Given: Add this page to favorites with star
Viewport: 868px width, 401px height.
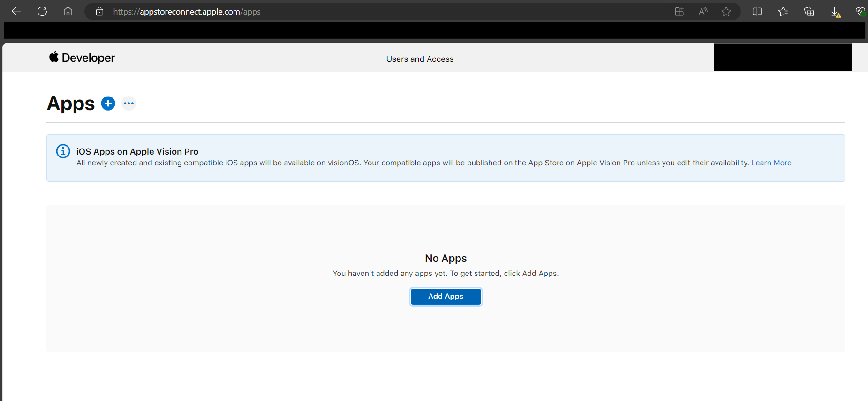Looking at the screenshot, I should pos(726,12).
